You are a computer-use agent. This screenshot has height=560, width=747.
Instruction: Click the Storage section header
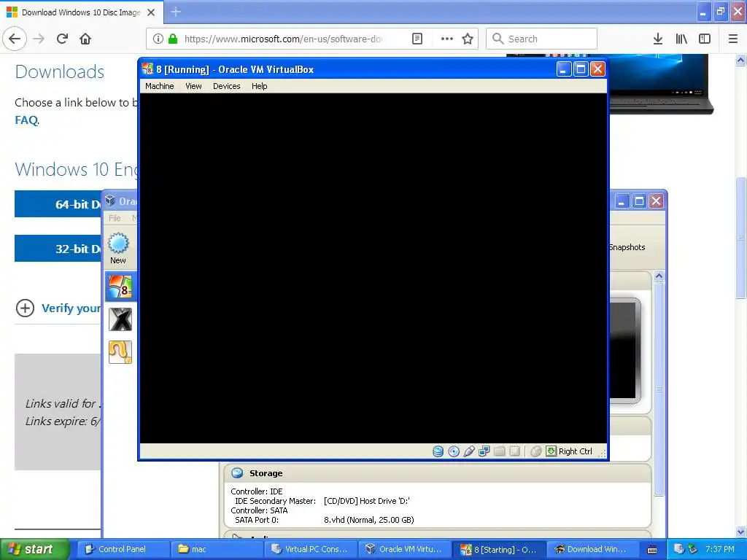[438, 473]
